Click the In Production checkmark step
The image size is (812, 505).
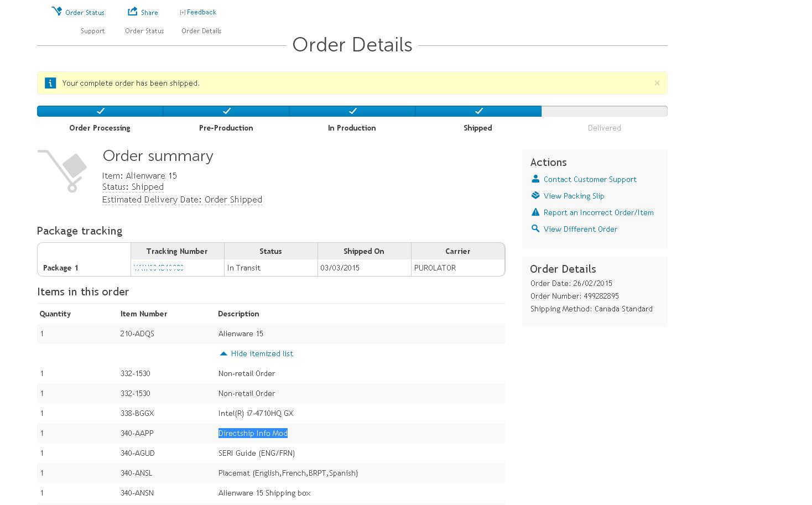pyautogui.click(x=352, y=111)
